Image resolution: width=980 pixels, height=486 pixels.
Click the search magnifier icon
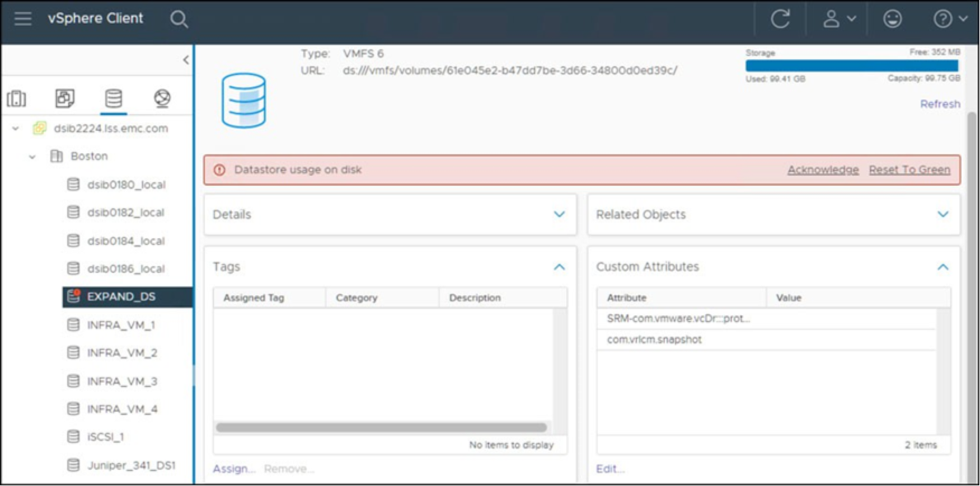tap(179, 19)
